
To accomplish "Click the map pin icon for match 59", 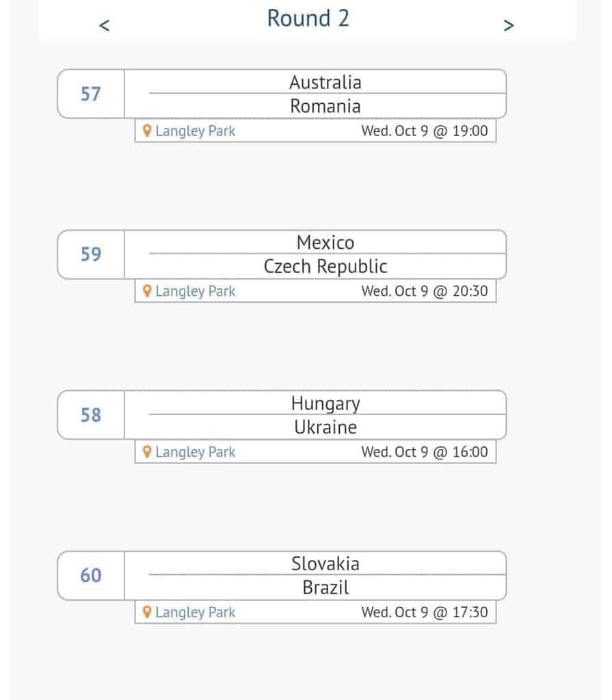I will [x=147, y=291].
